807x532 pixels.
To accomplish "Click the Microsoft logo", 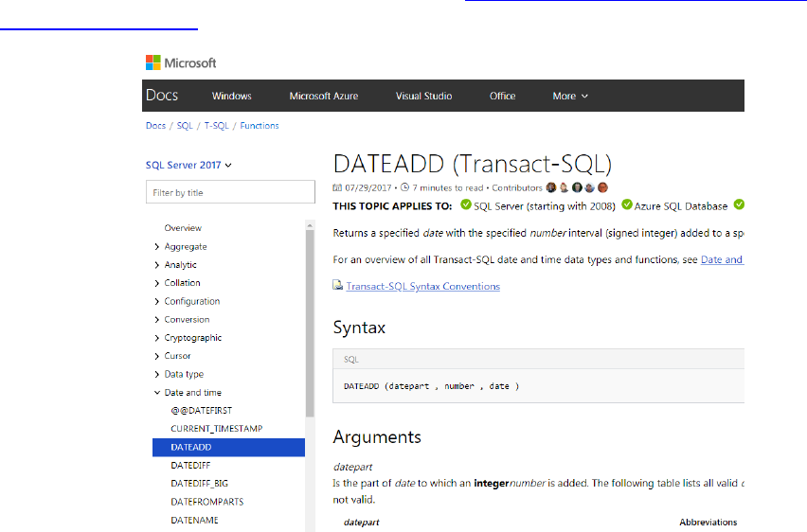I will [x=181, y=62].
